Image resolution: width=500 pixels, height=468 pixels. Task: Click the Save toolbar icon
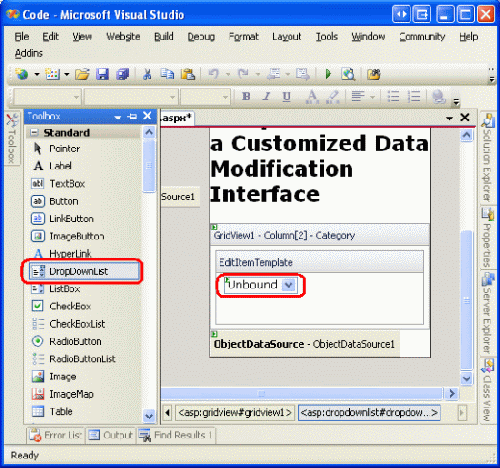tap(102, 74)
